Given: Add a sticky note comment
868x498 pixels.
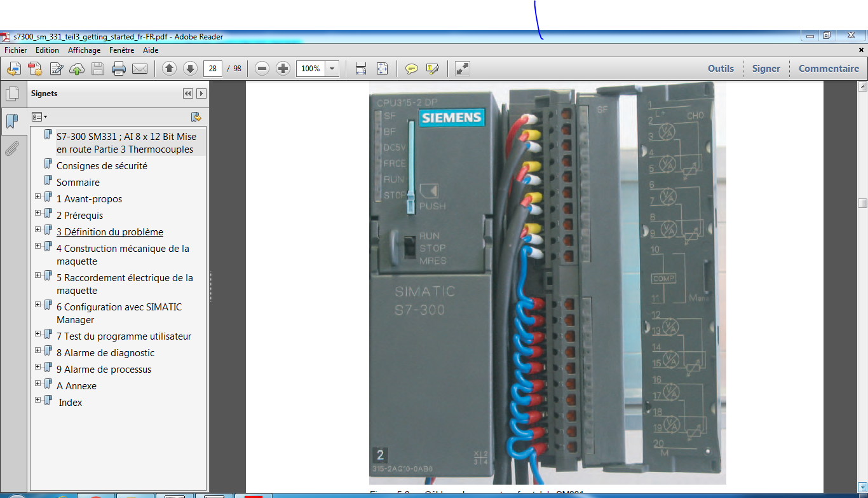Looking at the screenshot, I should click(x=412, y=69).
